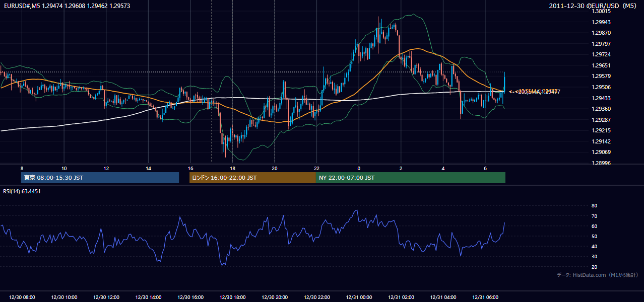644x302 pixels.
Task: Click the 12/30 08:00 bottom date label
Action: coord(22,297)
